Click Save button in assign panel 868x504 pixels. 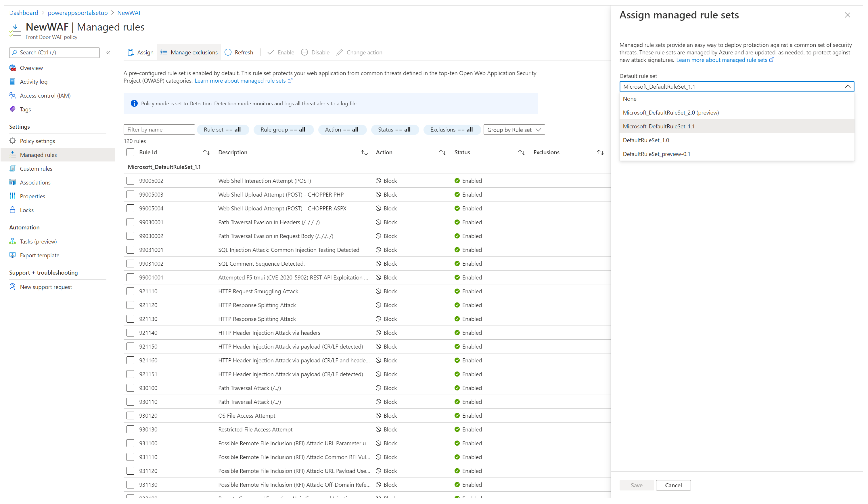pyautogui.click(x=636, y=485)
